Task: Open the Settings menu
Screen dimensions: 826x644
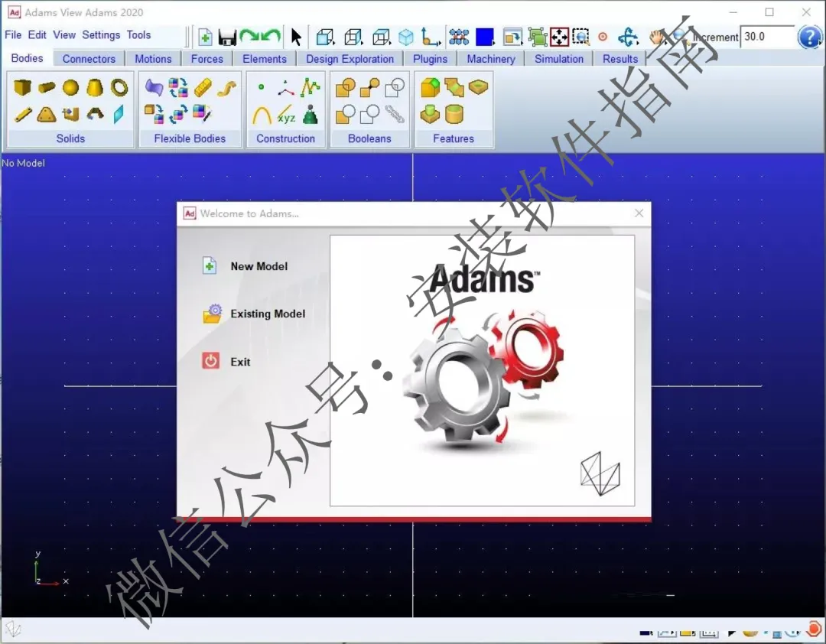Action: click(x=101, y=34)
